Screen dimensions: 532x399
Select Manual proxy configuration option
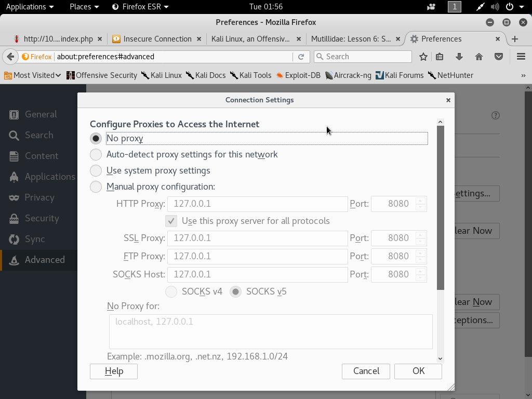click(x=96, y=187)
